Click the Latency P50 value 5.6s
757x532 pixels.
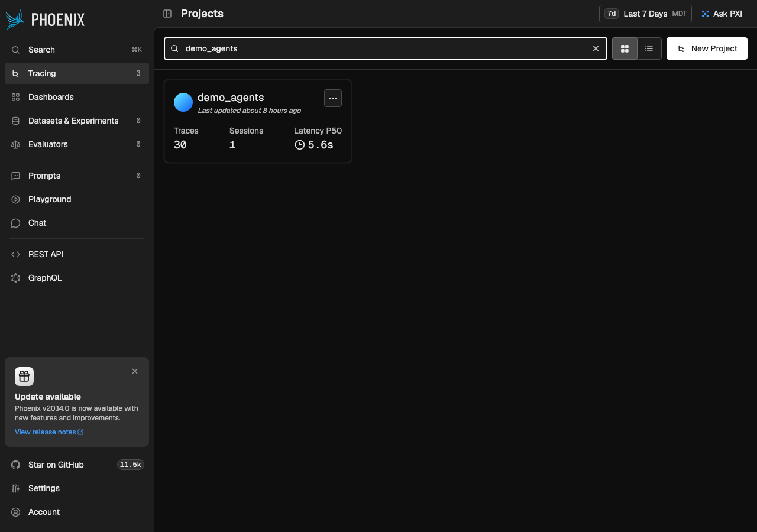tap(321, 145)
